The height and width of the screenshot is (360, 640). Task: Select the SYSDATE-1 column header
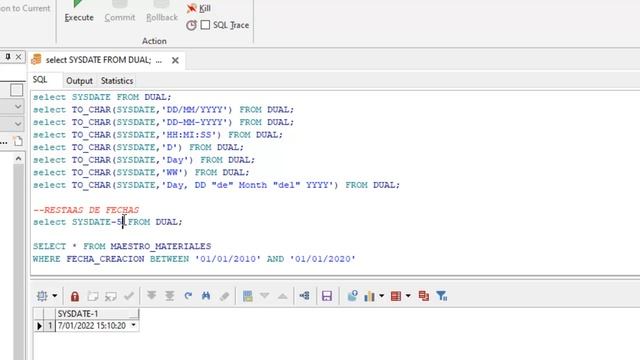tap(96, 314)
